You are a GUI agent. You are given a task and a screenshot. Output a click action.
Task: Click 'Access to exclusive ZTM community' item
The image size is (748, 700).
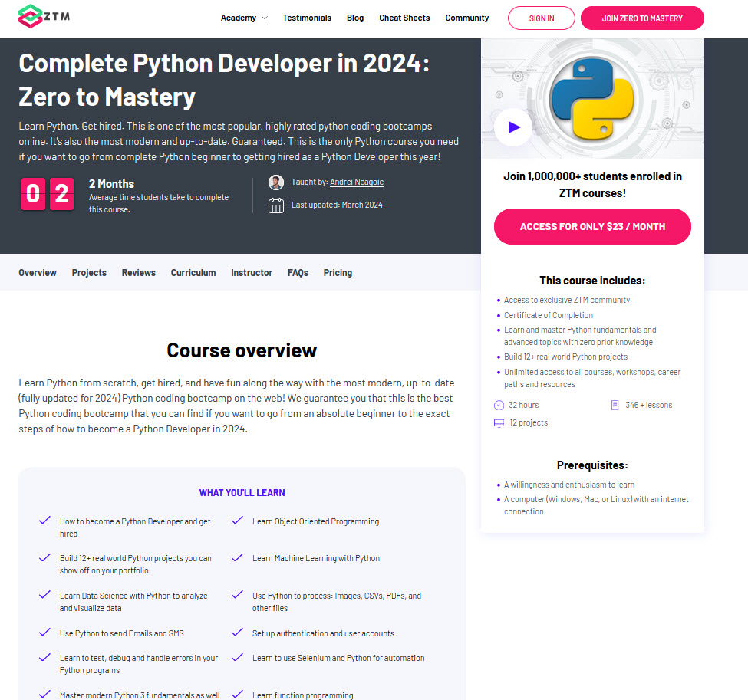click(567, 300)
